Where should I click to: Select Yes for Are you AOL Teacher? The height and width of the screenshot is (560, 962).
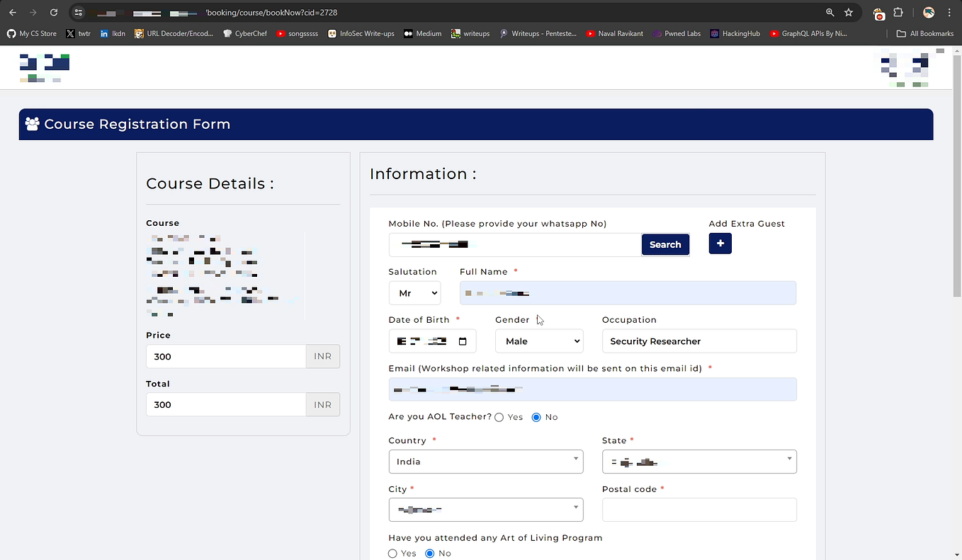tap(499, 417)
